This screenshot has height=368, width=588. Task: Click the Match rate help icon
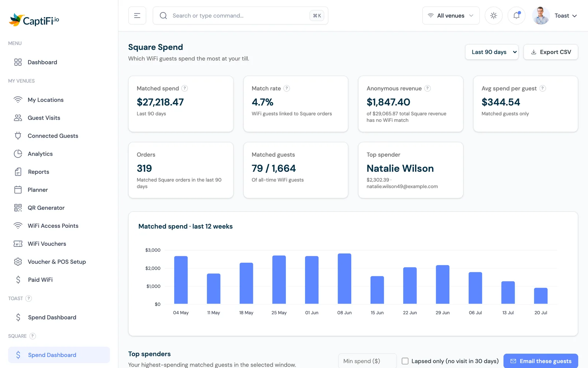pyautogui.click(x=287, y=88)
